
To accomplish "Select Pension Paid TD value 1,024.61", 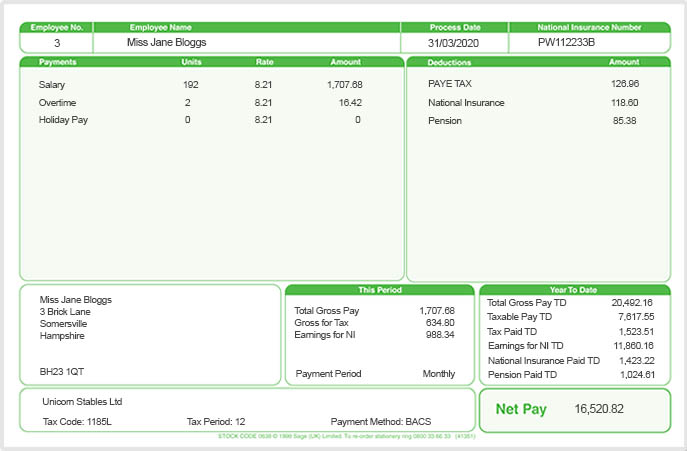I will click(637, 375).
